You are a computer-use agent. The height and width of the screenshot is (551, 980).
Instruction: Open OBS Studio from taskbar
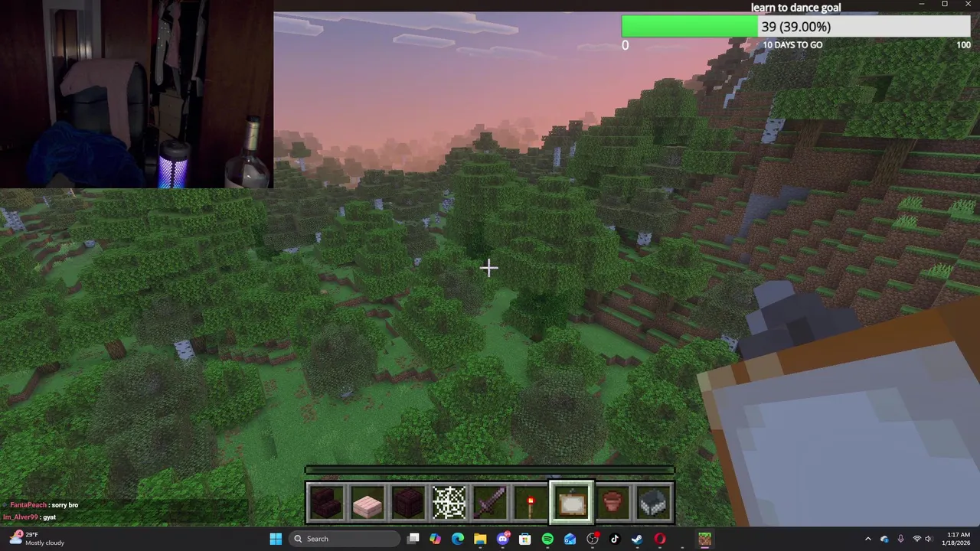point(593,539)
